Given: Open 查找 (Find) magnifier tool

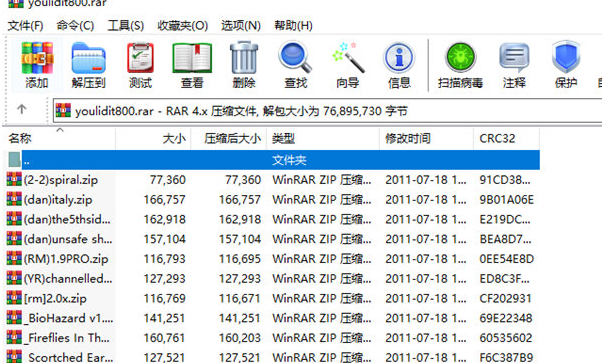Looking at the screenshot, I should tap(295, 58).
